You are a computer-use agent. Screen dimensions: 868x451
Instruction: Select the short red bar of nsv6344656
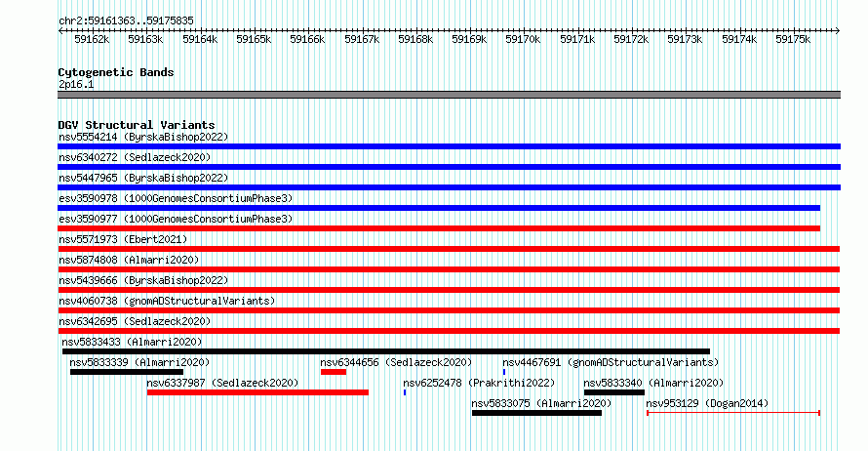point(334,372)
